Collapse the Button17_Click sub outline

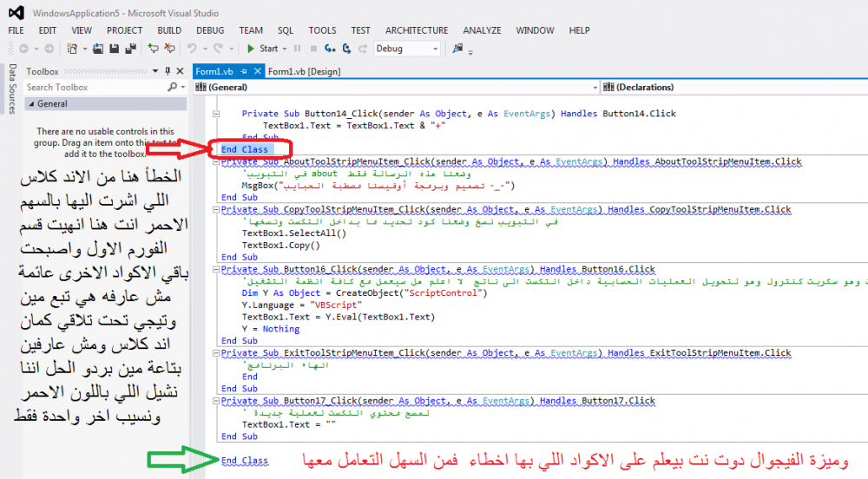click(x=216, y=400)
